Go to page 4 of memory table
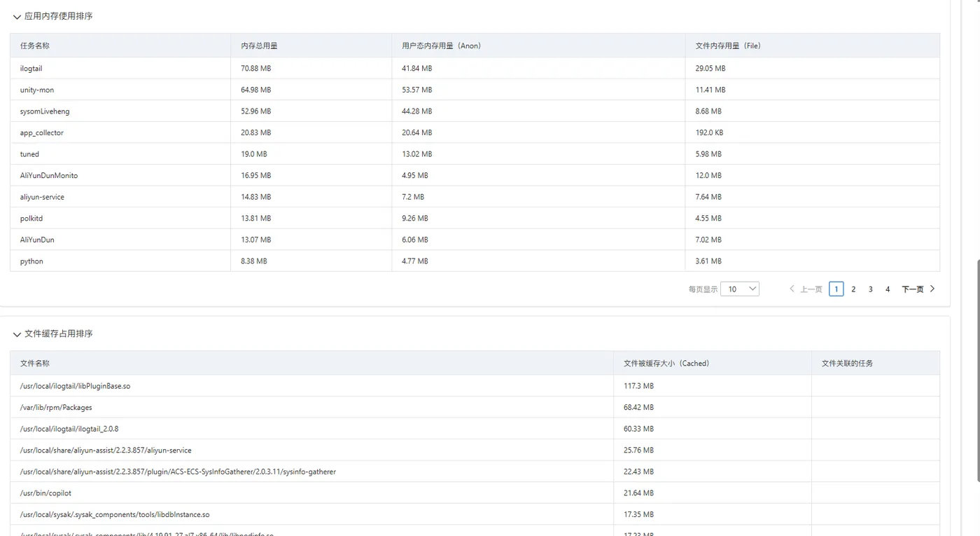The image size is (980, 536). pos(888,289)
